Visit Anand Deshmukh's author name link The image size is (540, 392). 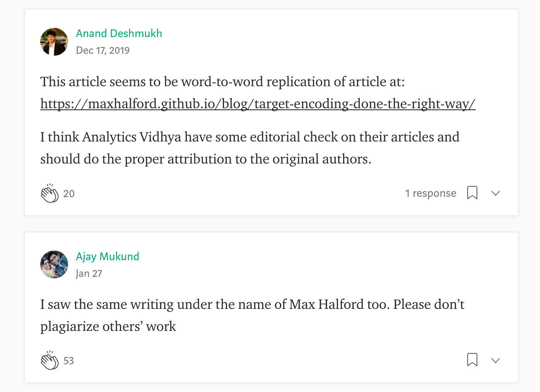[119, 33]
